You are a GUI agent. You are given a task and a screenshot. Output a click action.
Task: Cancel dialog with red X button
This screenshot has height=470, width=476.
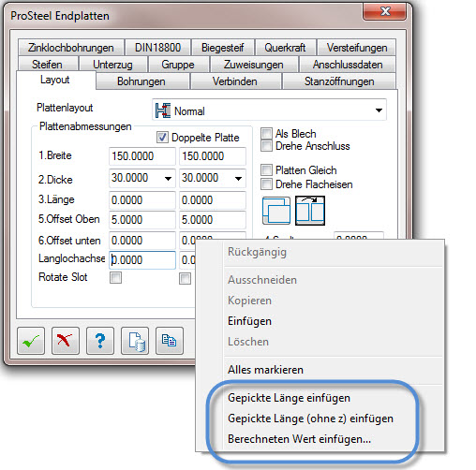(66, 341)
